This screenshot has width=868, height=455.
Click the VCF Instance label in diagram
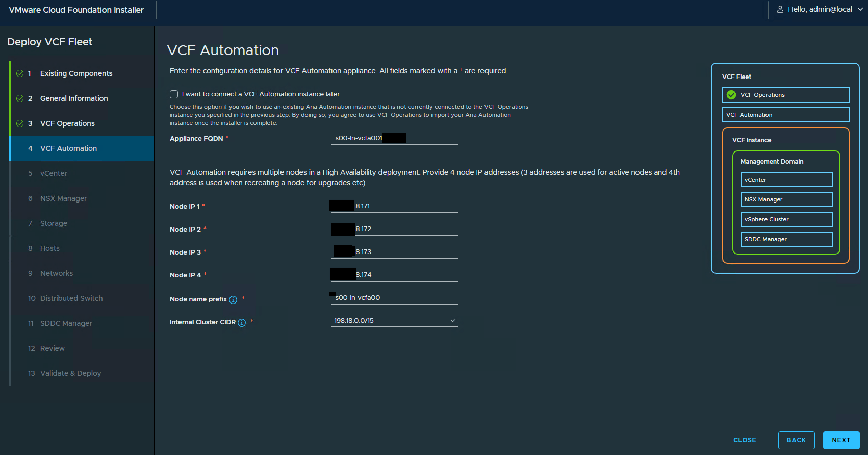click(752, 140)
